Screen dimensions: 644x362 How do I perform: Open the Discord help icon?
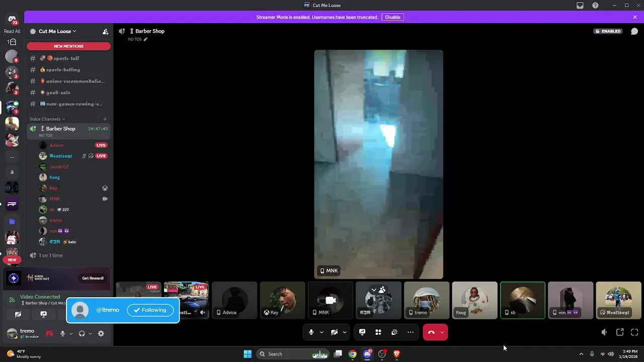(x=596, y=6)
